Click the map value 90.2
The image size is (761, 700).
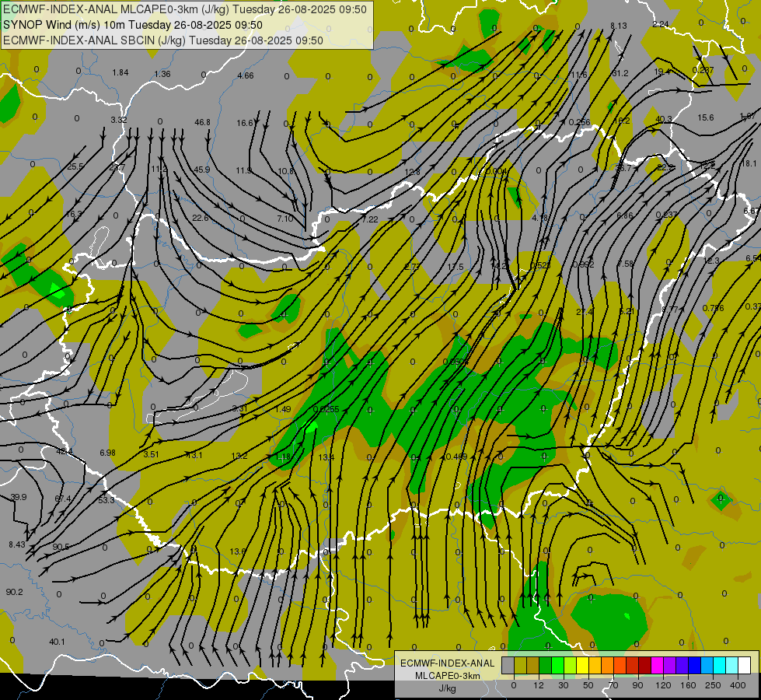[x=15, y=592]
